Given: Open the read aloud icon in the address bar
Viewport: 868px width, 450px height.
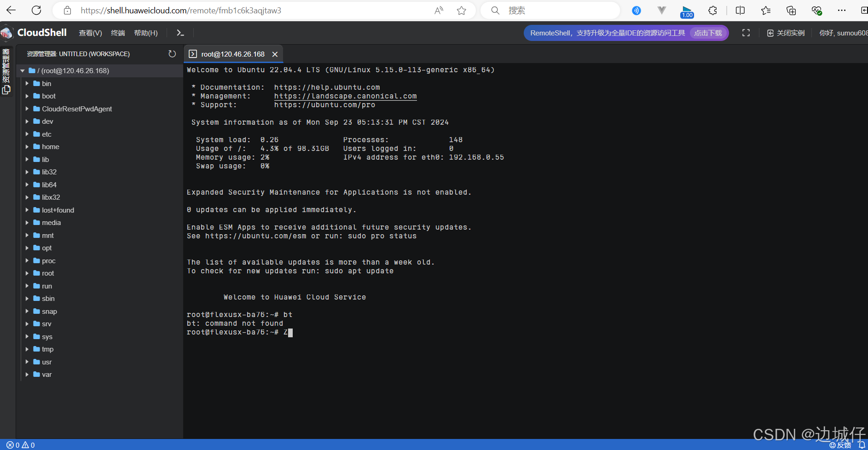Looking at the screenshot, I should (x=439, y=10).
